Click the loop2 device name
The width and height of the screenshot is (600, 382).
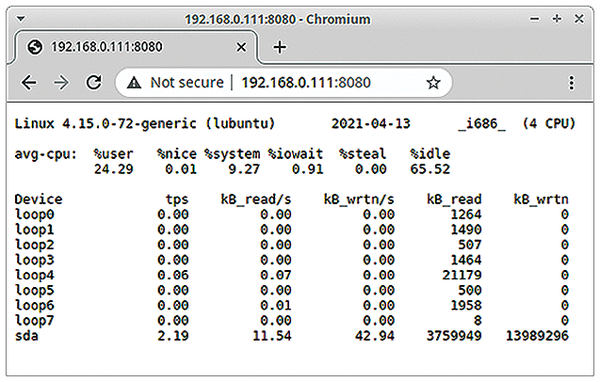pos(34,245)
